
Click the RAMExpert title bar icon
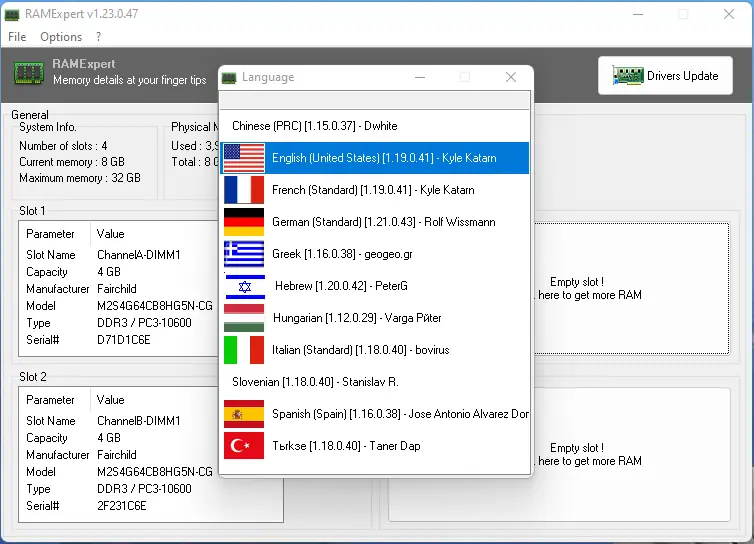click(12, 14)
